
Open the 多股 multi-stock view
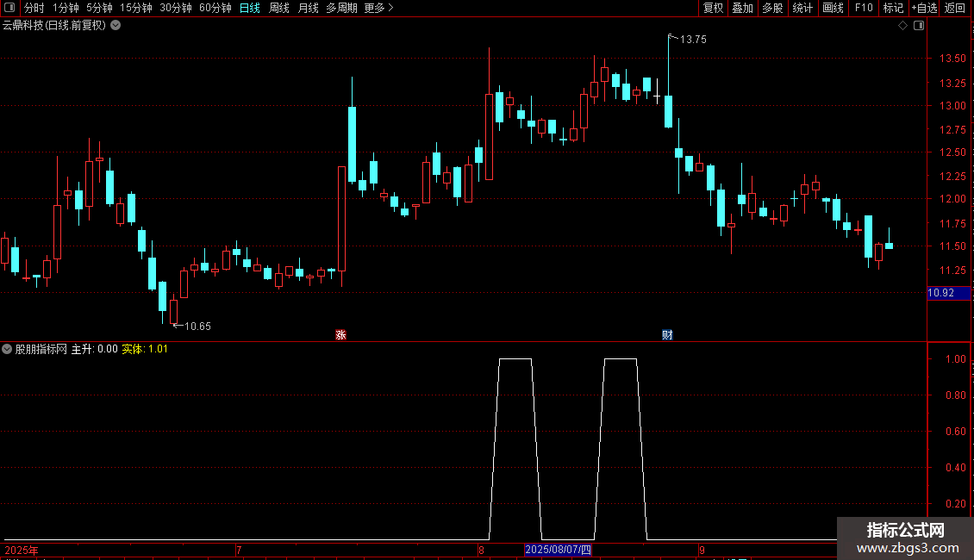(772, 8)
